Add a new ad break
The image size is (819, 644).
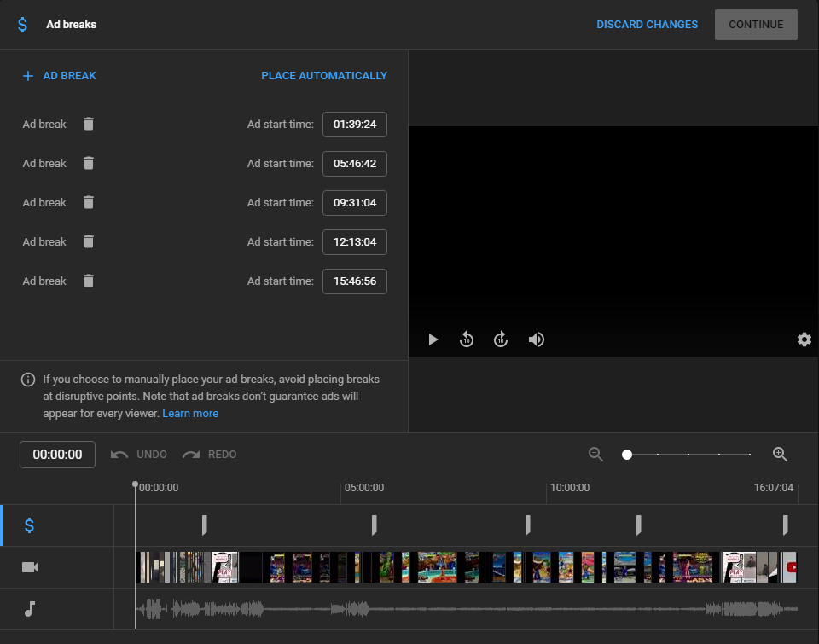59,76
